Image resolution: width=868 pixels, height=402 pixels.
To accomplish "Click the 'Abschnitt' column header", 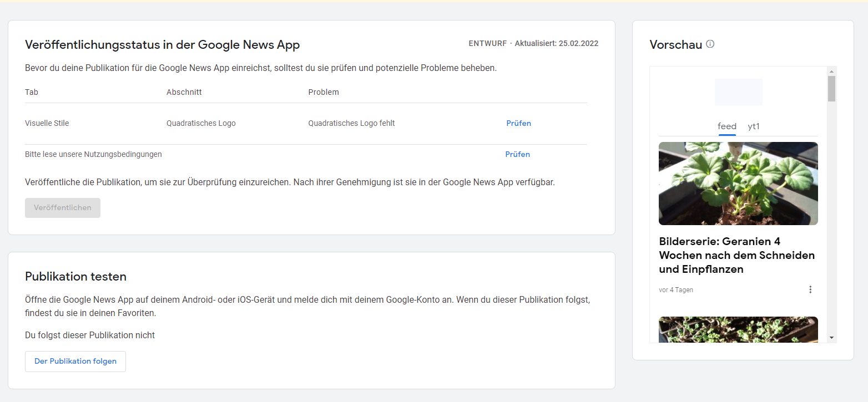I will pyautogui.click(x=184, y=92).
